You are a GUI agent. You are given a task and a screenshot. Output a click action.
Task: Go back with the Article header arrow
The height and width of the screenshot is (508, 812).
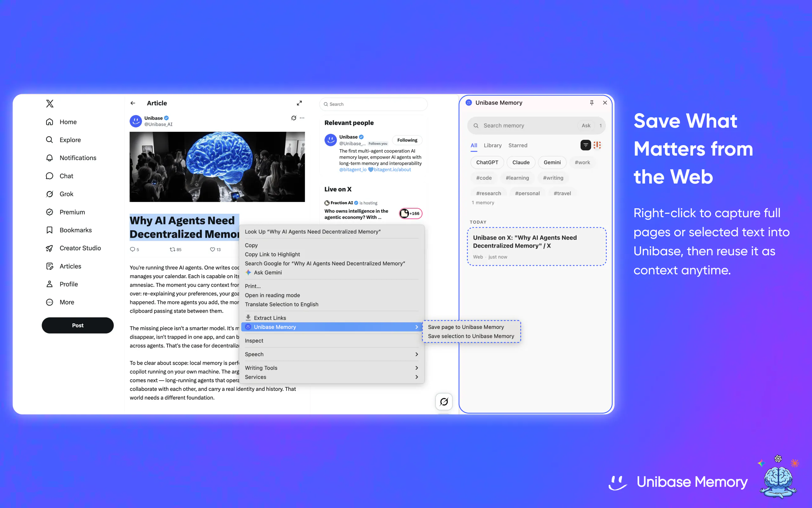(133, 103)
